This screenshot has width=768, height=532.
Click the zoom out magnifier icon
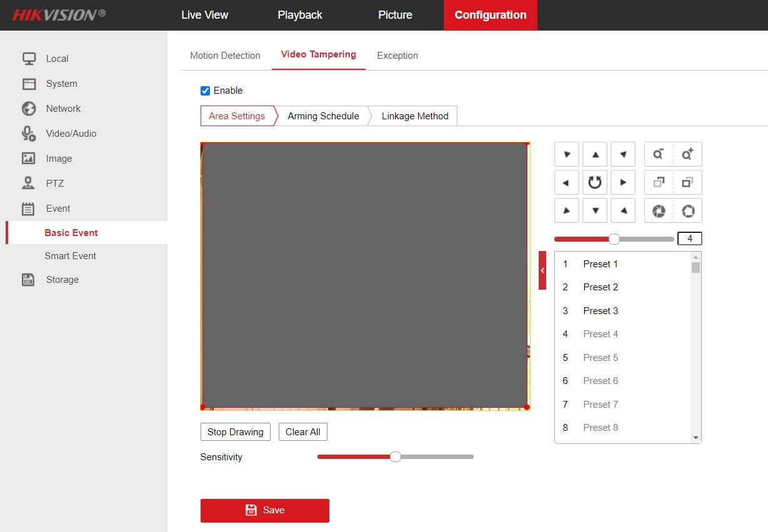point(658,154)
